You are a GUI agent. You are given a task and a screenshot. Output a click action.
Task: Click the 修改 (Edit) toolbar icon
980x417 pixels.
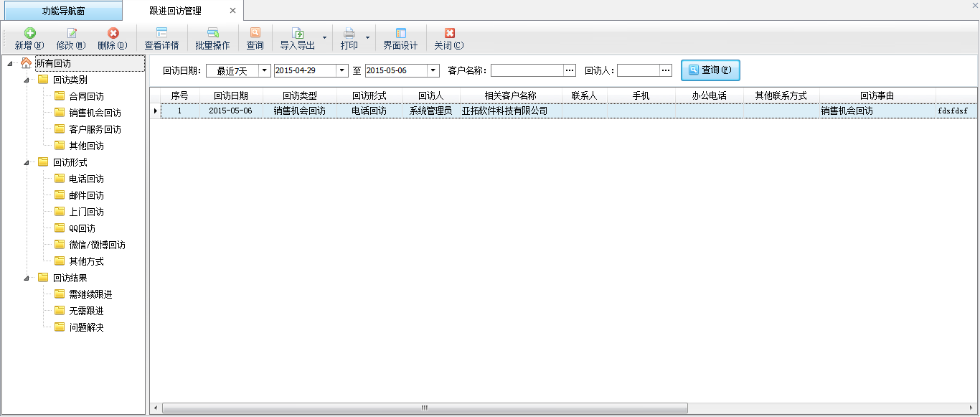tap(71, 34)
